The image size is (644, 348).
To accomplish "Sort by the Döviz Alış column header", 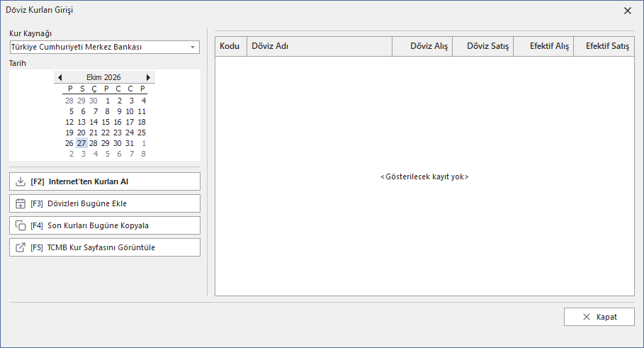I will [x=423, y=46].
